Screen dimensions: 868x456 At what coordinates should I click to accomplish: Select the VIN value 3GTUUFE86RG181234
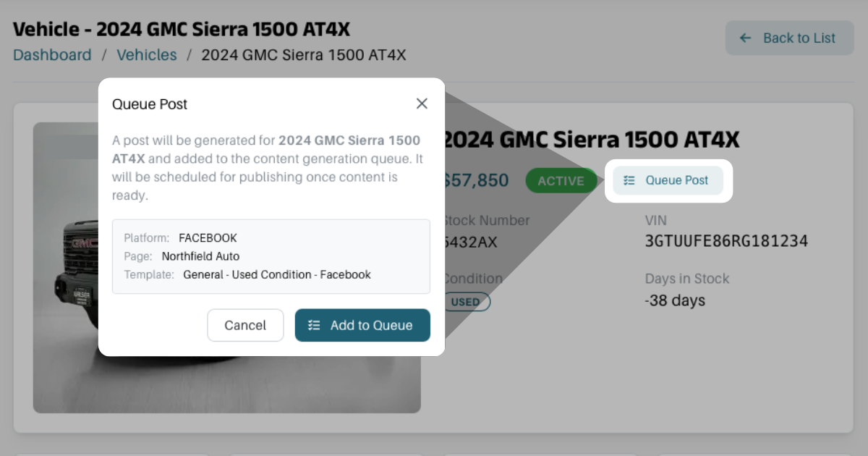click(726, 241)
